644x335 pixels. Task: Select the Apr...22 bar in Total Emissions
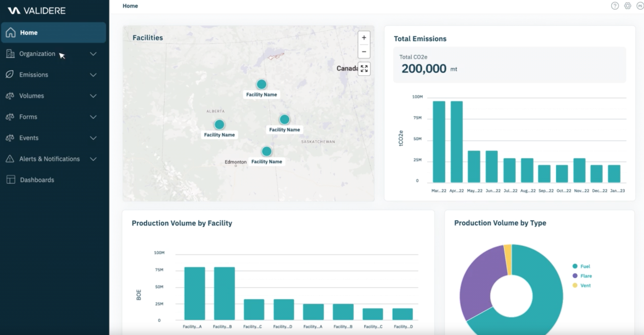[x=456, y=142]
